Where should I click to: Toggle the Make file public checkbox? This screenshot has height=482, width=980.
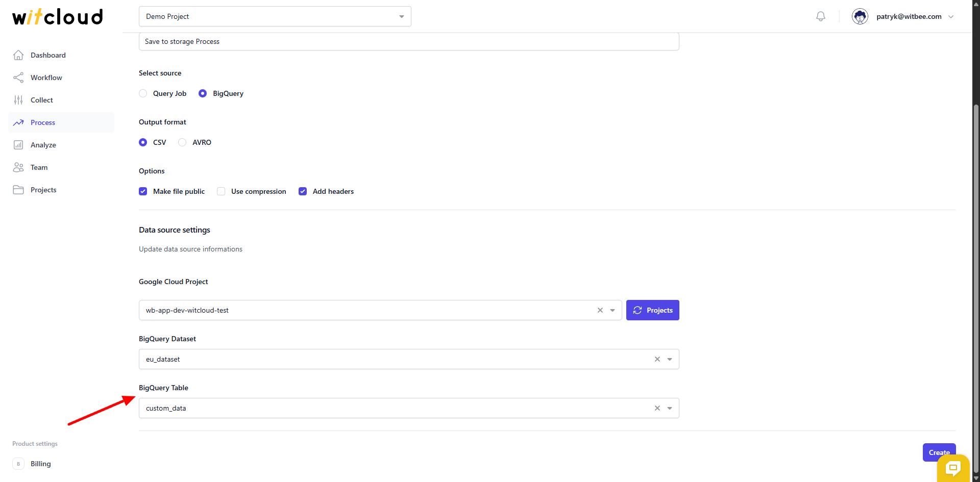pos(143,191)
